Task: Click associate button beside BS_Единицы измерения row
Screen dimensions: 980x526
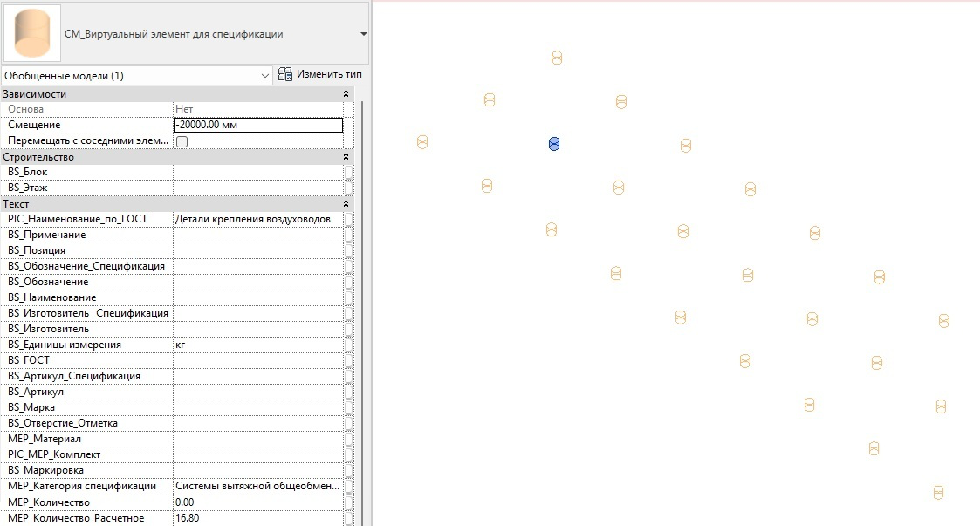Action: (x=348, y=345)
